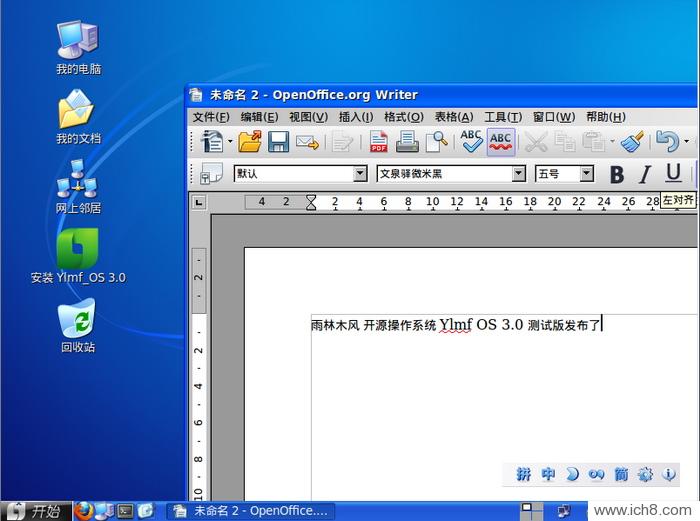Click the send document as email icon
The width and height of the screenshot is (700, 521).
[x=307, y=142]
